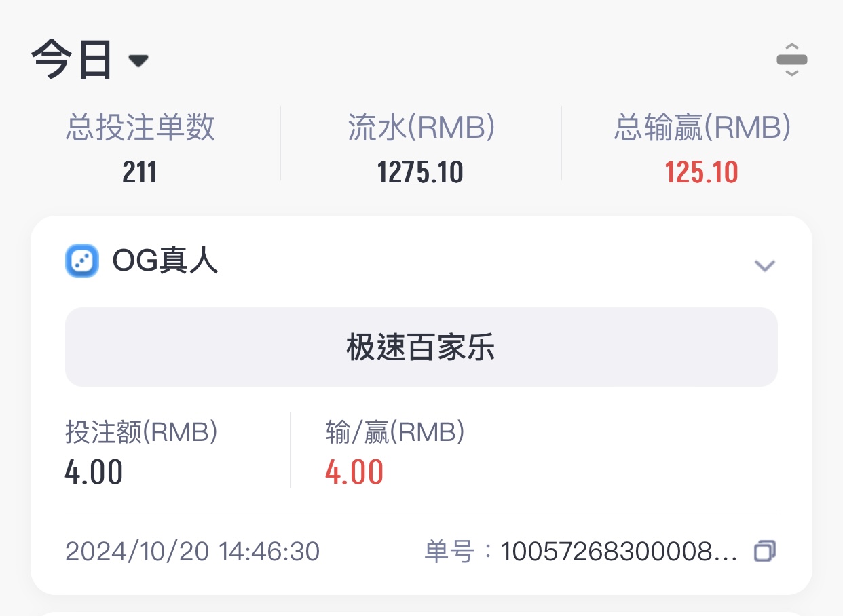Tap the 总投注单数 label
Viewport: 843px width, 616px height.
tap(140, 128)
